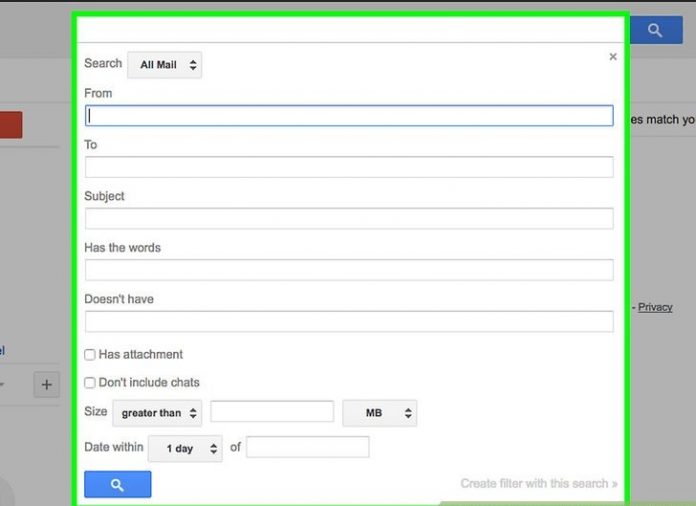Click the blue search button at the bottom of the form
Viewport: 696px width, 506px height.
(117, 485)
